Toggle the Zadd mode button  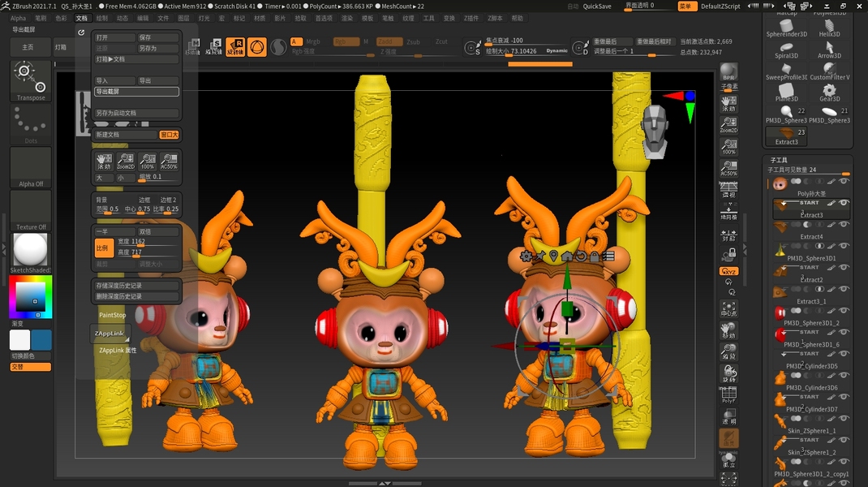tap(389, 41)
